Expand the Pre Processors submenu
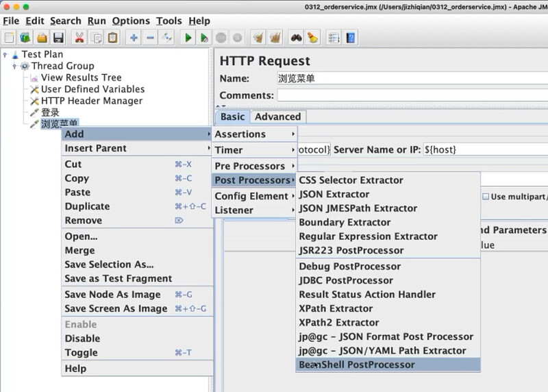 click(254, 166)
